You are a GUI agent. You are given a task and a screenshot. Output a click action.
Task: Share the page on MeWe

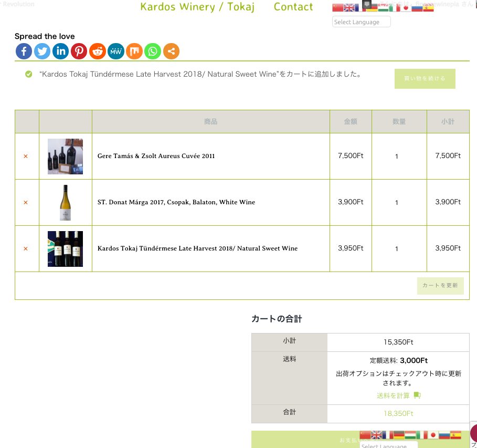point(116,51)
